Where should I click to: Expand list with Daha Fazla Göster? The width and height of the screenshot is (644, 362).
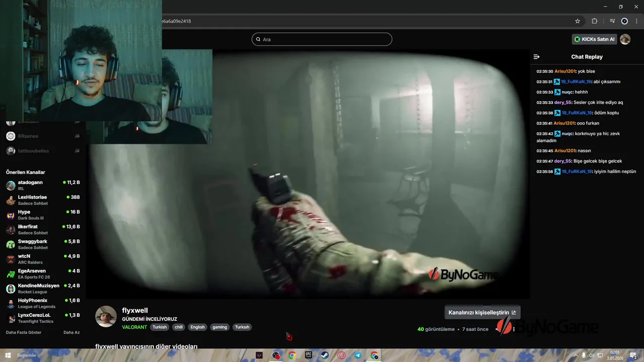(24, 332)
